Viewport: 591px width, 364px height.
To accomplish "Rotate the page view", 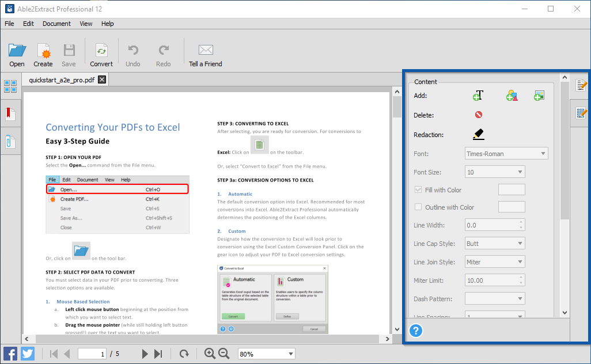I will pyautogui.click(x=184, y=354).
